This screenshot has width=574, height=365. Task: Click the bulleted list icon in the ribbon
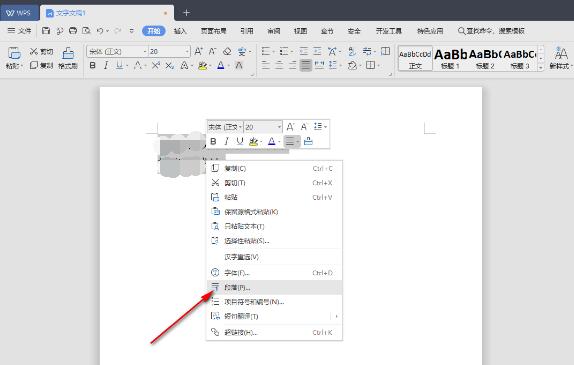[x=266, y=52]
